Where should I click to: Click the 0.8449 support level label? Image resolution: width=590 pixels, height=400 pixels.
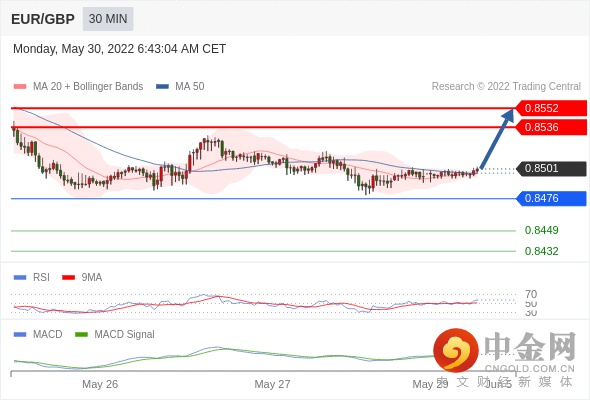point(541,230)
